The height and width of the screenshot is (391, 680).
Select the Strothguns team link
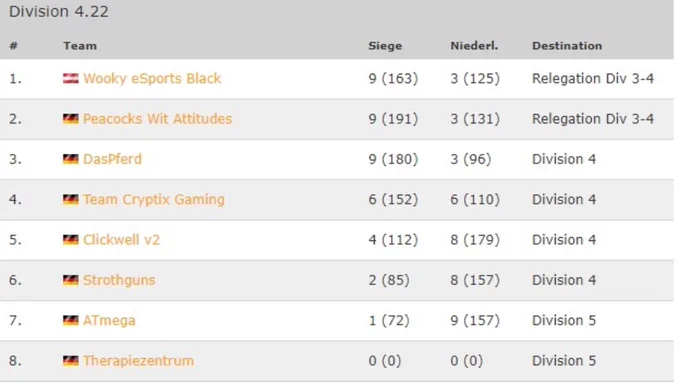coord(119,280)
